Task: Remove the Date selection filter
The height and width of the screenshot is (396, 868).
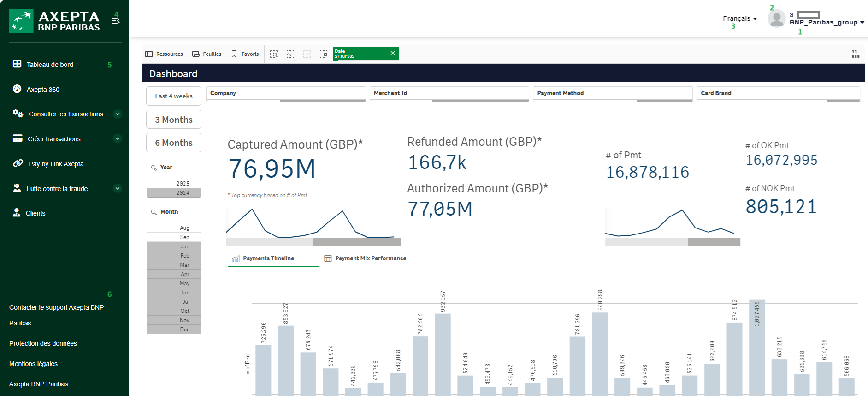Action: click(393, 53)
